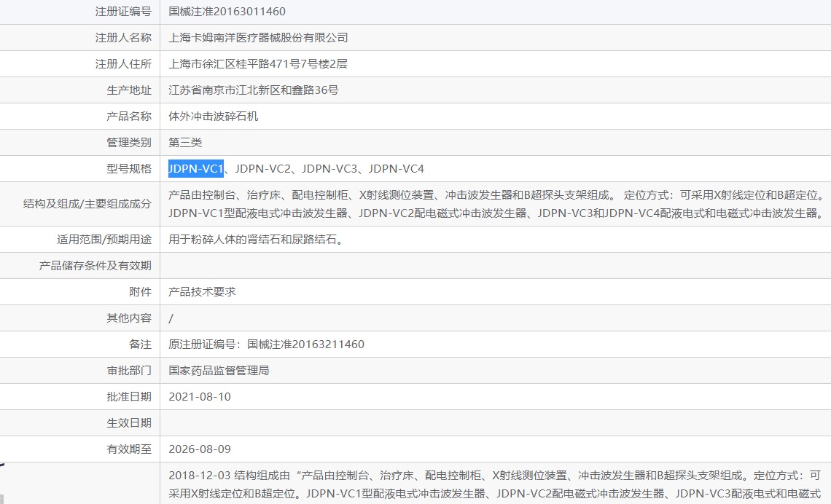This screenshot has height=504, width=831.
Task: Click the 产品储存条件及有效期 label
Action: 95,266
